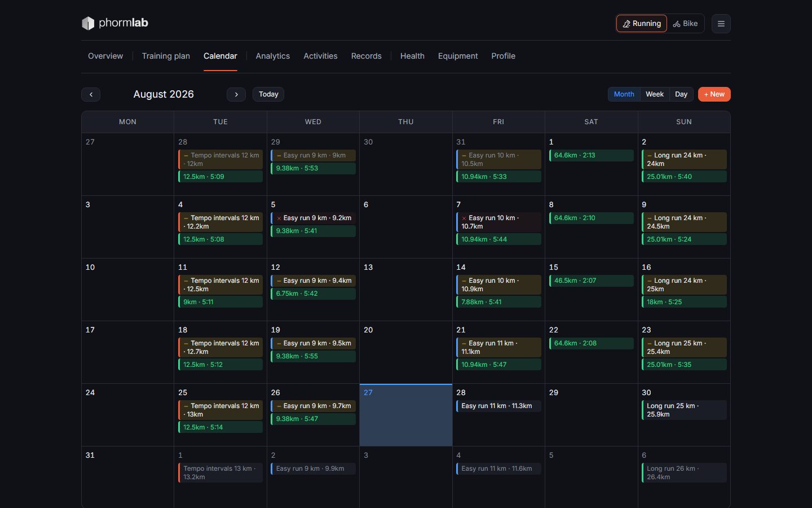Screen dimensions: 812x508
Task: Open Aug 7 Easy run 10.7km plan
Action: pos(498,222)
